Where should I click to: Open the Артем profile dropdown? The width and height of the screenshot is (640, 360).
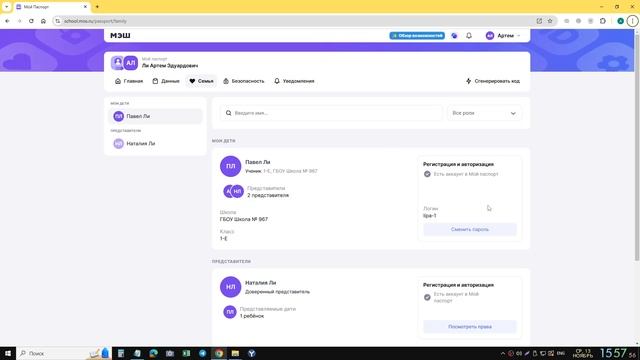point(503,36)
